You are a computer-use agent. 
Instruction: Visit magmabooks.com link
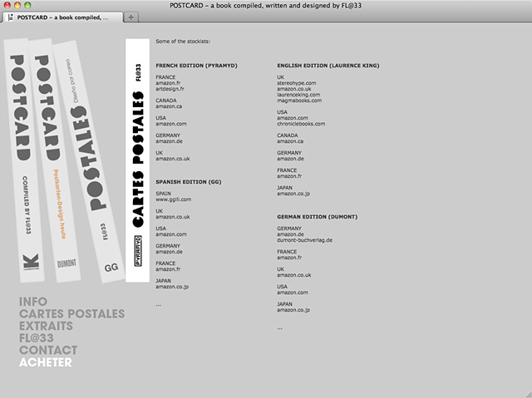coord(299,101)
